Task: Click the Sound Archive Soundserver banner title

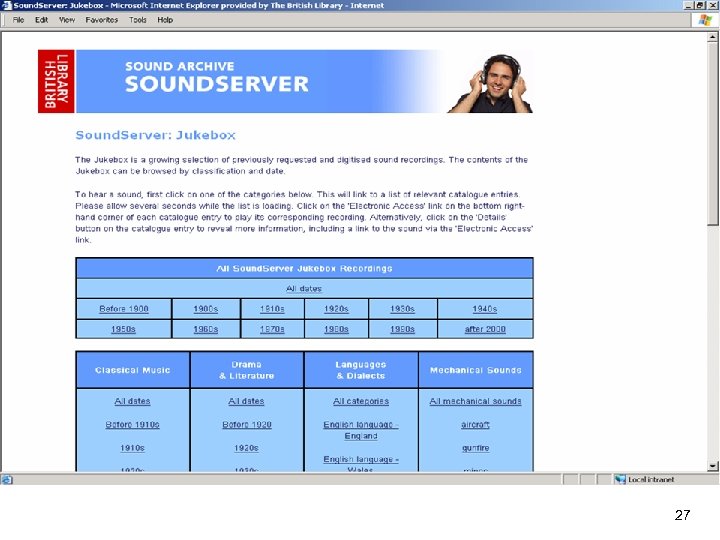Action: tap(216, 77)
